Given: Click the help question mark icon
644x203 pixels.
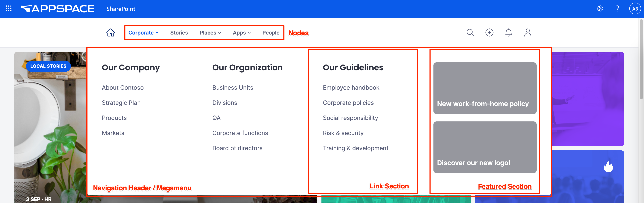Looking at the screenshot, I should coord(617,9).
